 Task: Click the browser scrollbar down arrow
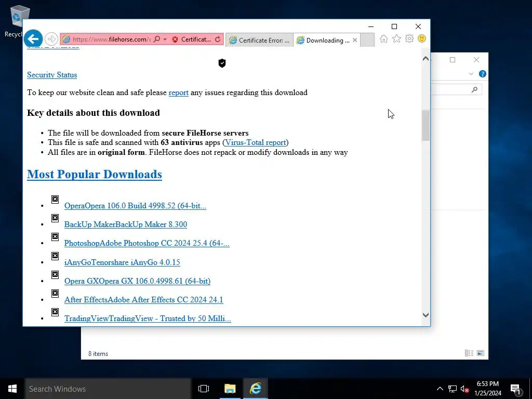coord(425,315)
